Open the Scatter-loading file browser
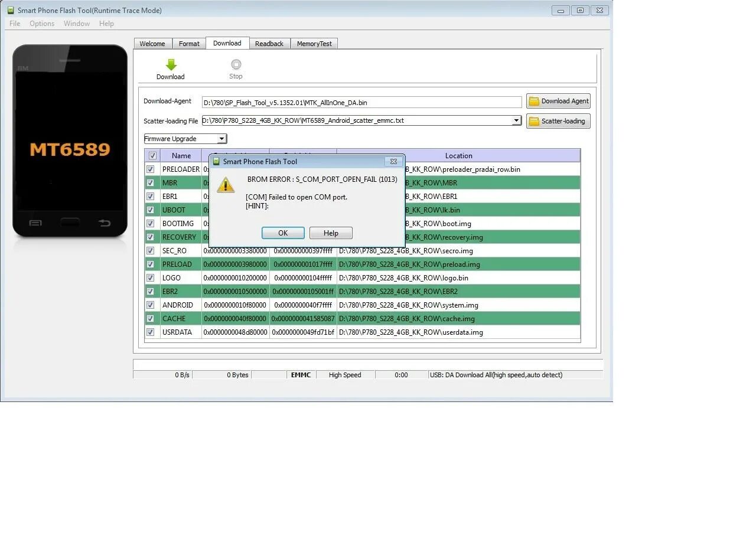The image size is (756, 539). [x=558, y=121]
